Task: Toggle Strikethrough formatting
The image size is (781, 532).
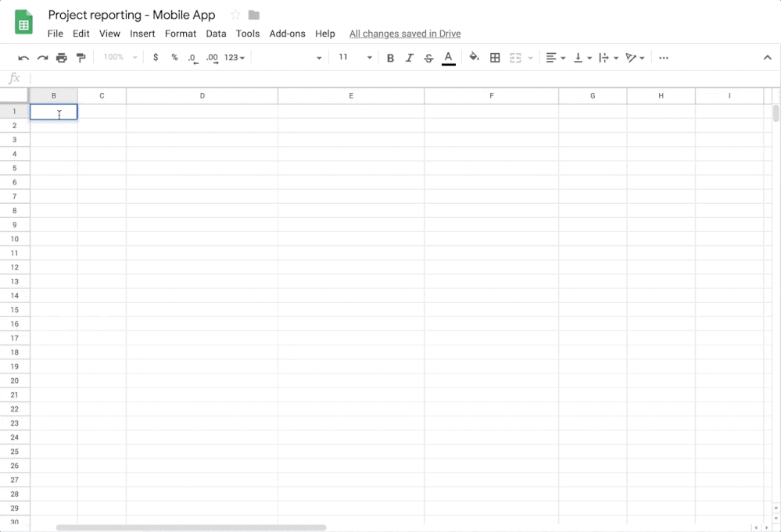Action: [428, 58]
